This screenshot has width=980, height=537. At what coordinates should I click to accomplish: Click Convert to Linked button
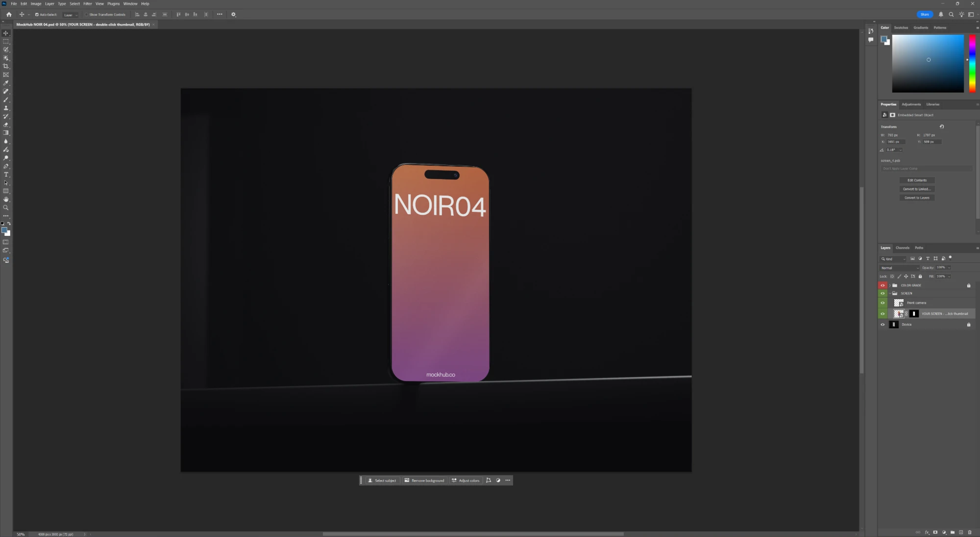click(x=917, y=189)
